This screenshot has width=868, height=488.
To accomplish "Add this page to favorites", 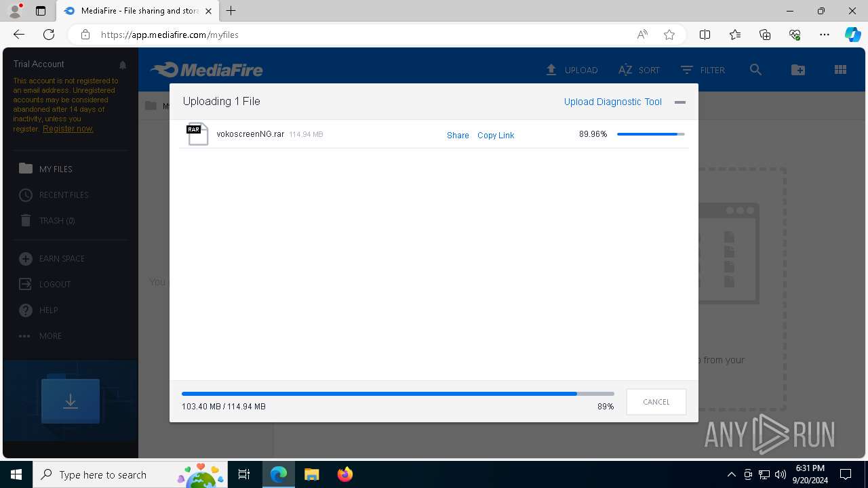I will coord(669,35).
